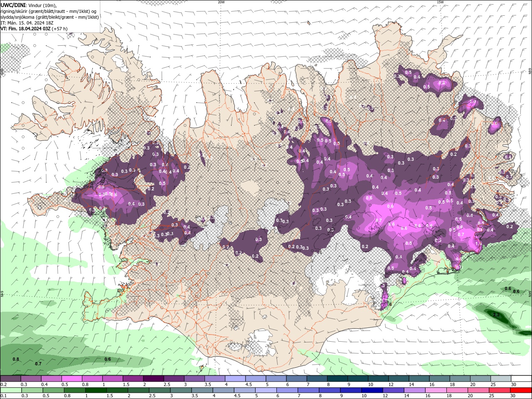This screenshot has width=532, height=399.
Task: Pick rain legend swatch between 10 and 12
Action: (372, 390)
